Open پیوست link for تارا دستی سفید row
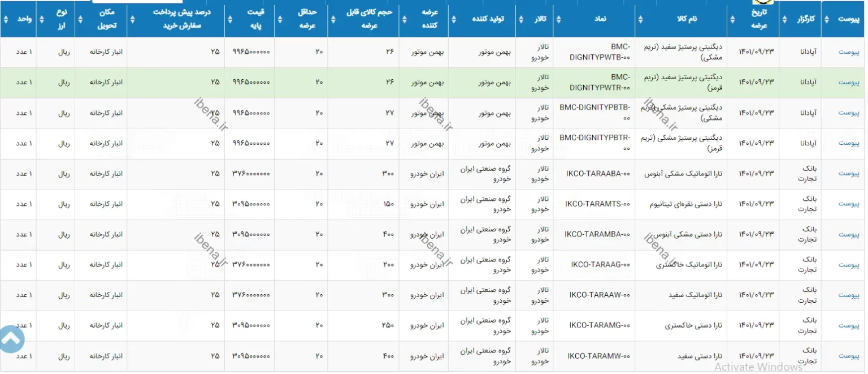 (848, 356)
